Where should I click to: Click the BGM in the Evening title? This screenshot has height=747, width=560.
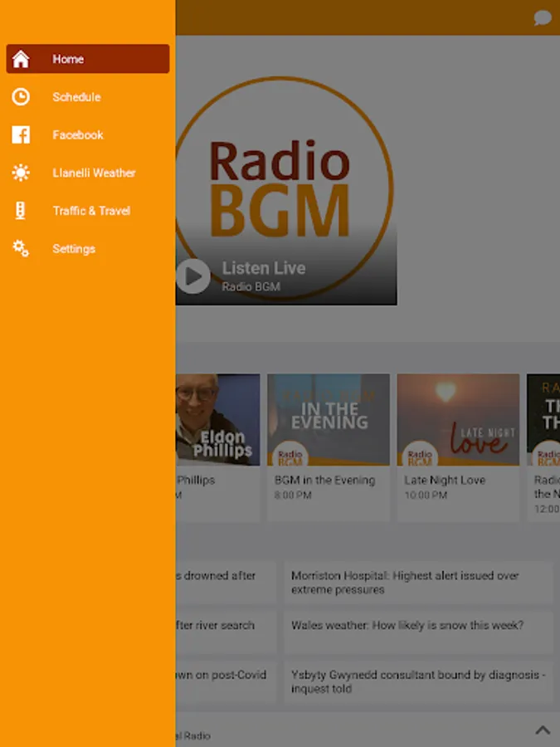(324, 481)
